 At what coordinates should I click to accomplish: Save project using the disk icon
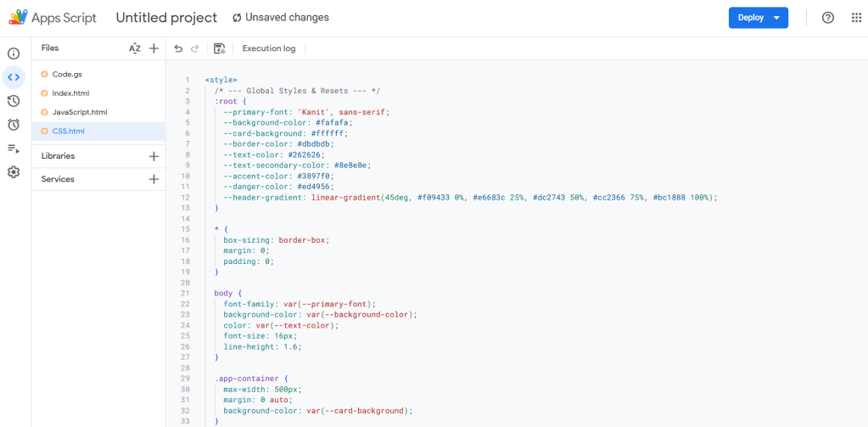click(220, 48)
